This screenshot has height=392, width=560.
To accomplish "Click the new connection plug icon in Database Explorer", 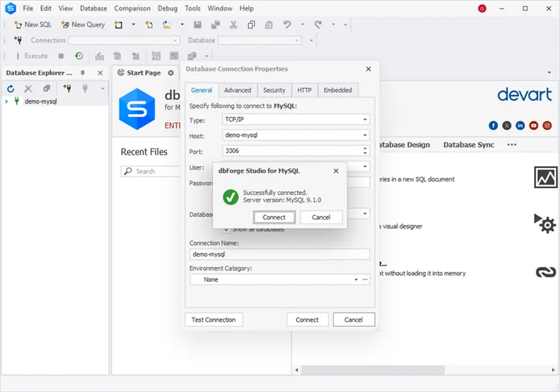I will pyautogui.click(x=67, y=88).
